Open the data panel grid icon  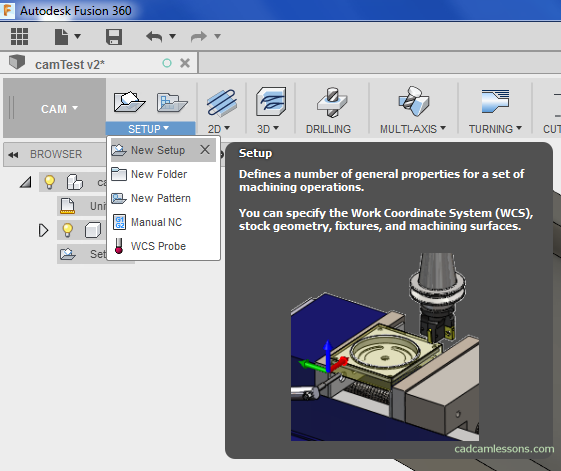point(19,37)
